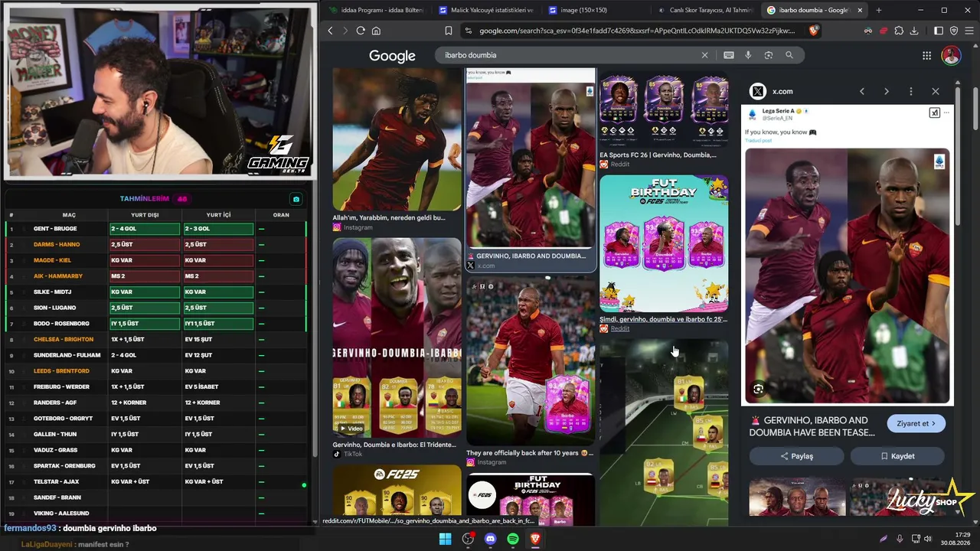The height and width of the screenshot is (551, 980).
Task: Click the ORAN column header
Action: point(281,215)
